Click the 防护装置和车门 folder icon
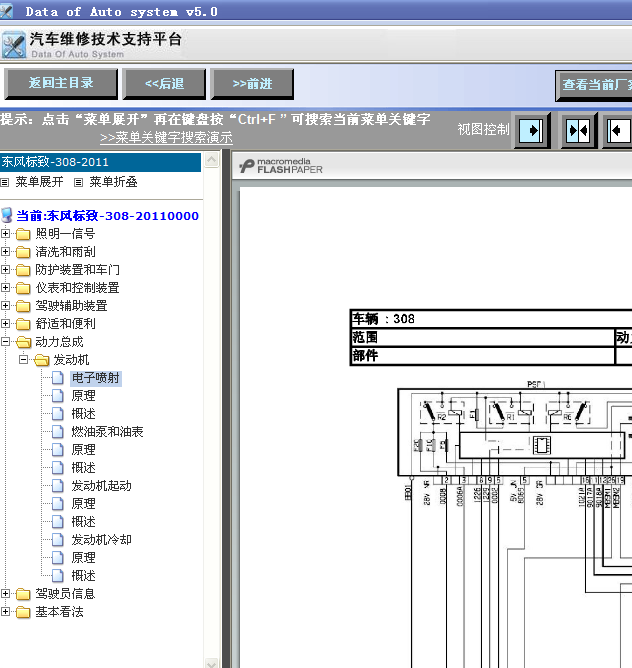 (23, 270)
